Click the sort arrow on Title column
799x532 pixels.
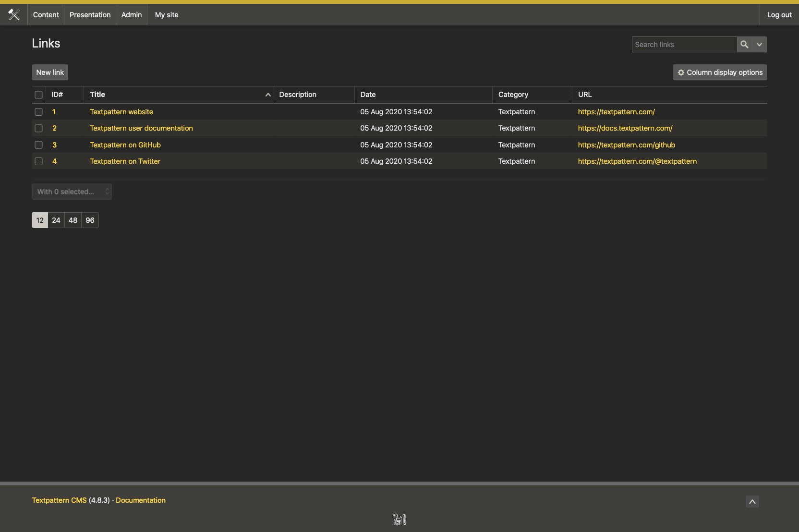267,95
